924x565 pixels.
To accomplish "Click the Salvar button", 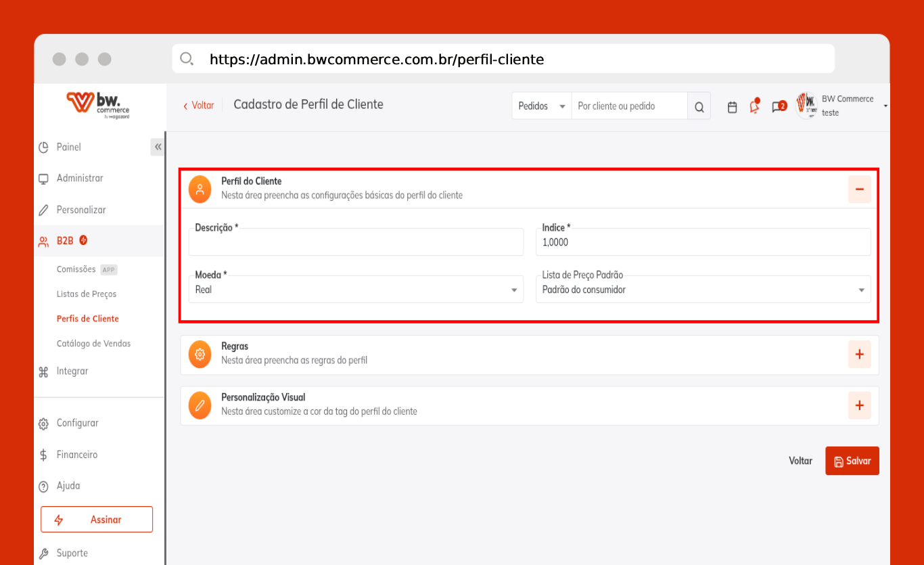I will pos(852,461).
